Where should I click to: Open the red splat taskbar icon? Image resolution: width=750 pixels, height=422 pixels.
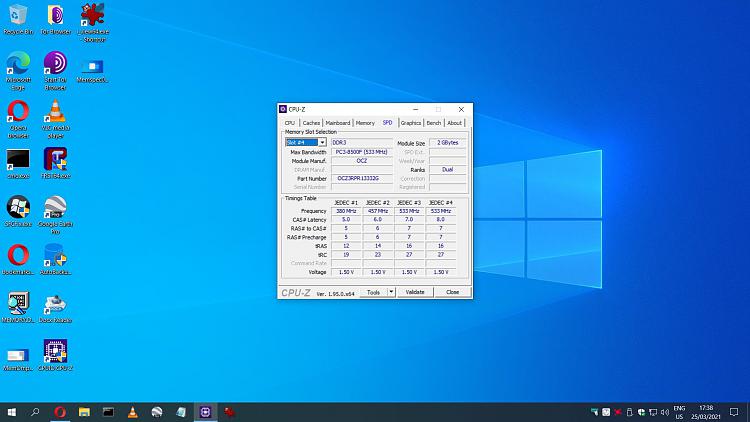tap(230, 412)
